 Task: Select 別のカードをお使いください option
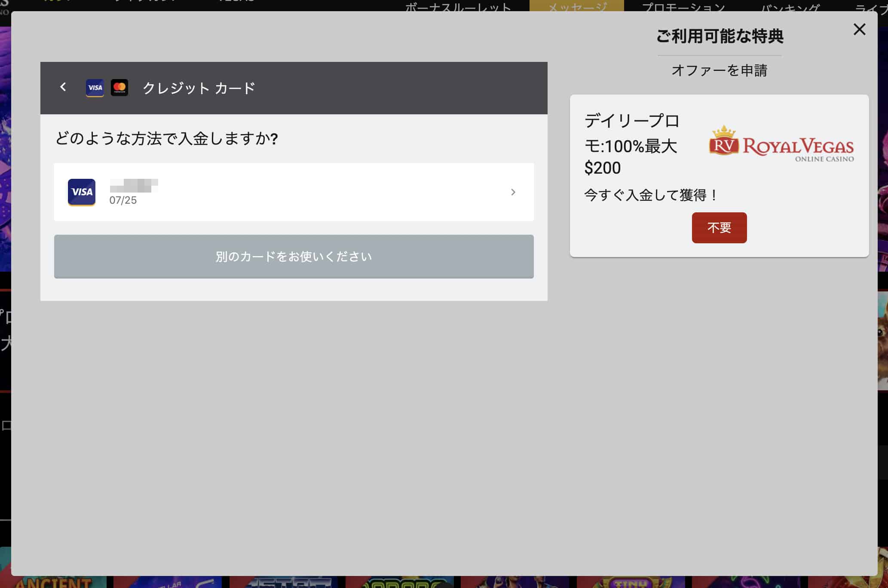[x=294, y=257]
